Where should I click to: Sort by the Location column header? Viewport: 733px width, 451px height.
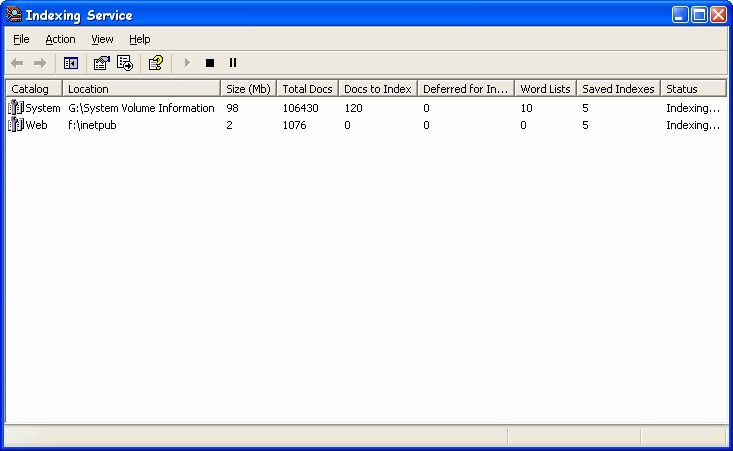(x=141, y=88)
